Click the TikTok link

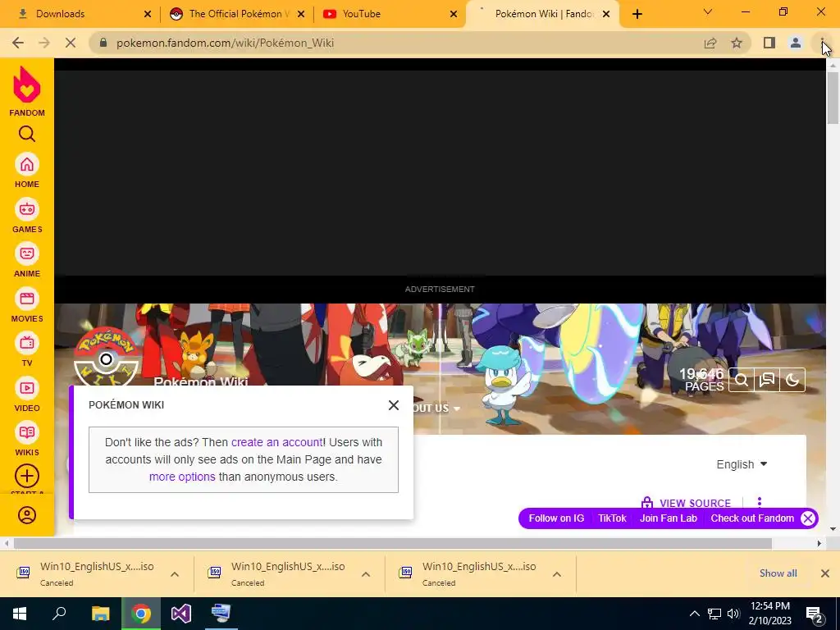[612, 518]
